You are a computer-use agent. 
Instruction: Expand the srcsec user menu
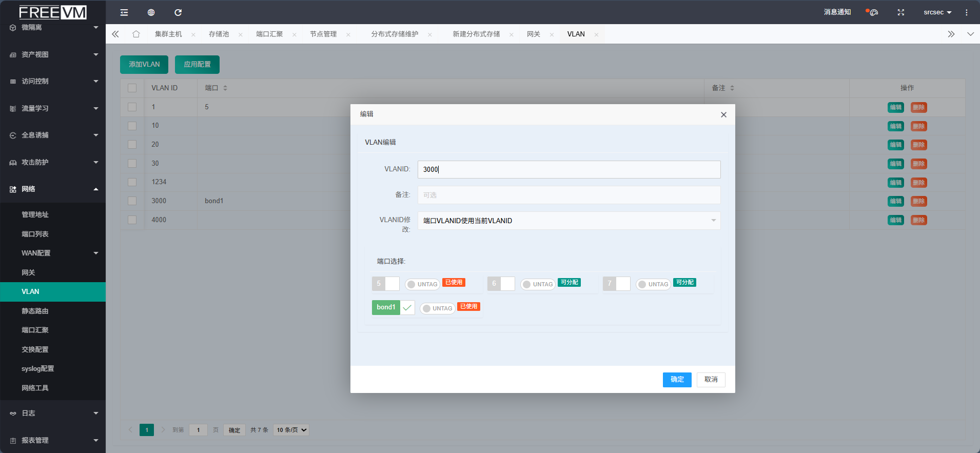coord(937,12)
